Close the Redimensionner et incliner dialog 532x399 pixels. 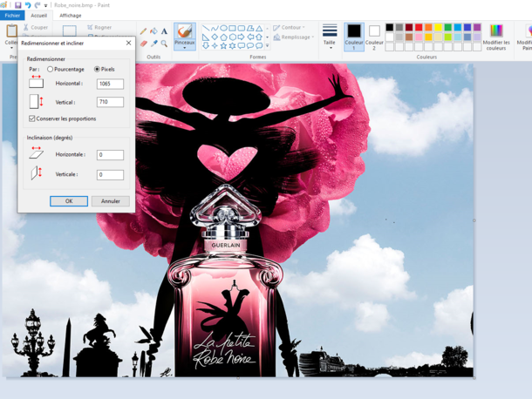[x=128, y=43]
